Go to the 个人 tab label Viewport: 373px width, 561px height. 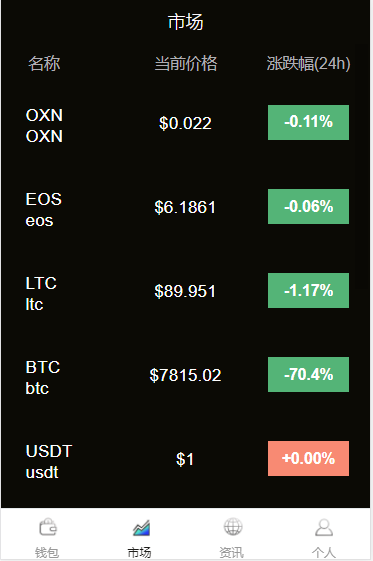pos(324,553)
